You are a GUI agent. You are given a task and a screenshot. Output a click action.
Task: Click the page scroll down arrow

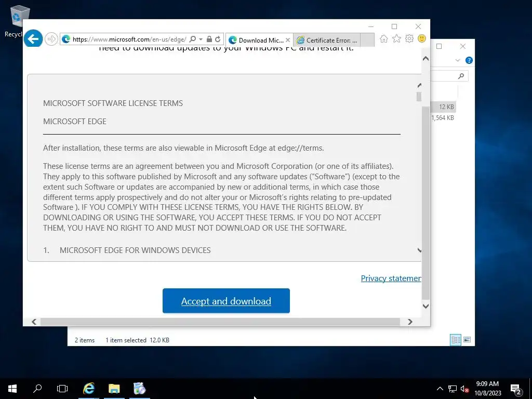pos(426,306)
